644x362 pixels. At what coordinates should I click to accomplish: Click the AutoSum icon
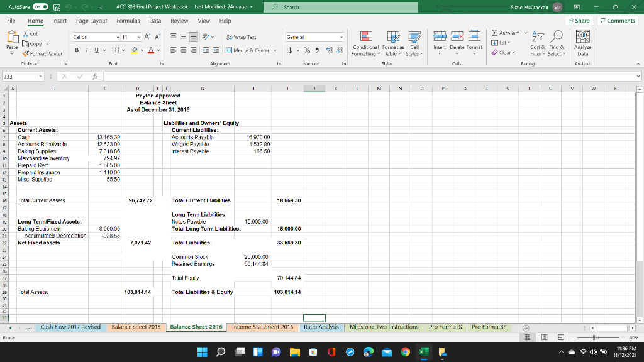pyautogui.click(x=494, y=33)
